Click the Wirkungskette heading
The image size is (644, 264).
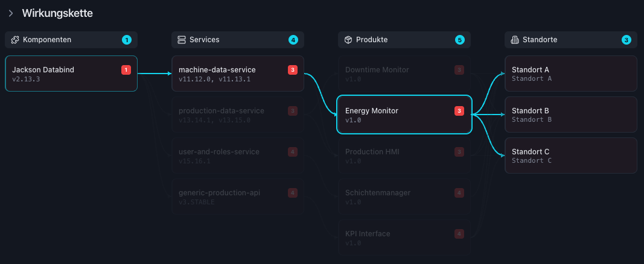(57, 13)
